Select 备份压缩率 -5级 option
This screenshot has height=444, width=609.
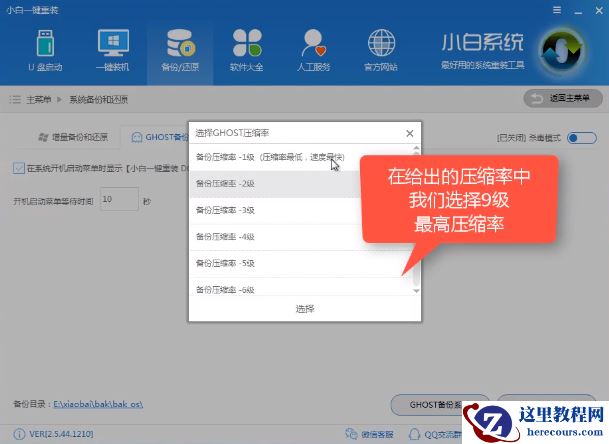coord(301,263)
